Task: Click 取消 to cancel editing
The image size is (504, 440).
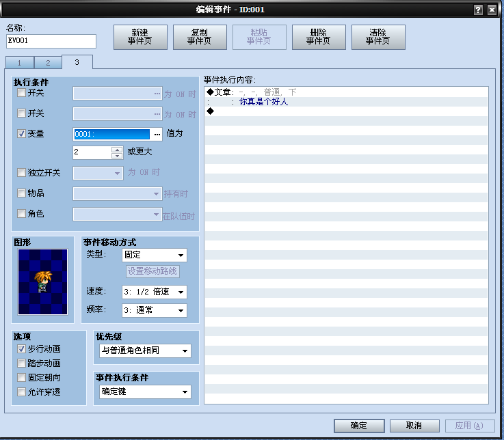Action: (414, 426)
